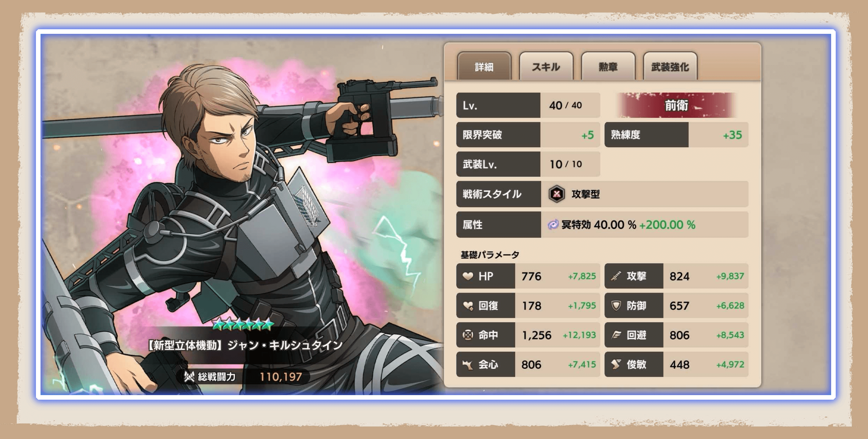
Task: Click the 回復 heart-plus icon
Action: click(468, 306)
